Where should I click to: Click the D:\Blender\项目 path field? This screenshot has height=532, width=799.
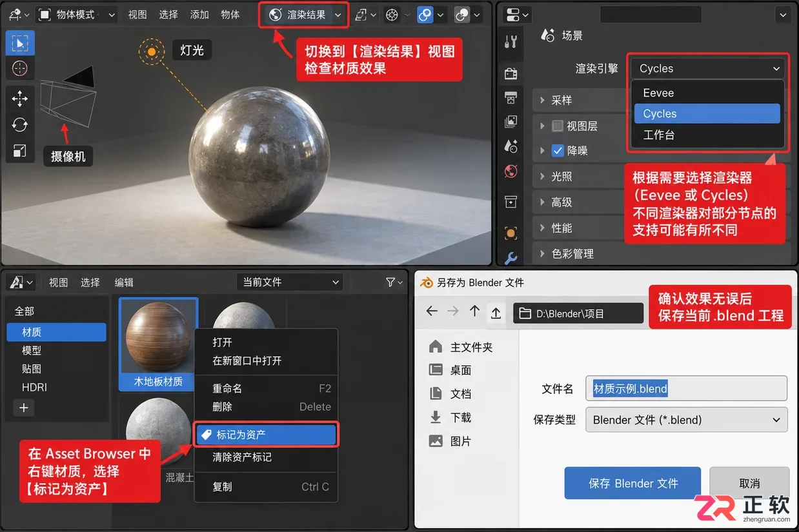coord(579,313)
